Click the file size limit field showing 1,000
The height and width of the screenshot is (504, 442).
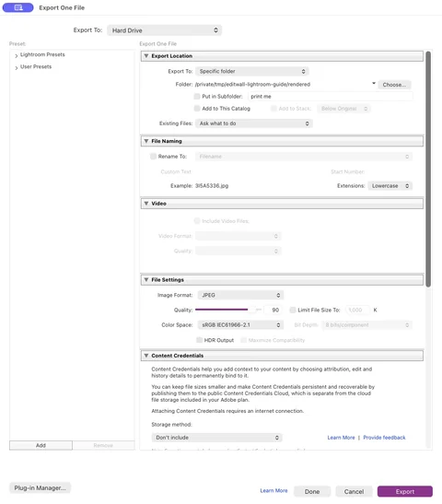point(357,310)
